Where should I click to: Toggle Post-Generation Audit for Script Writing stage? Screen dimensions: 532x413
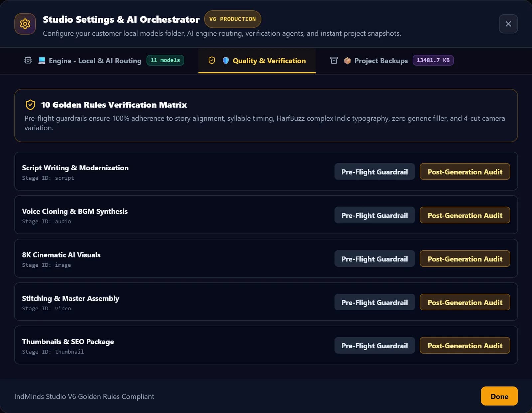coord(465,172)
